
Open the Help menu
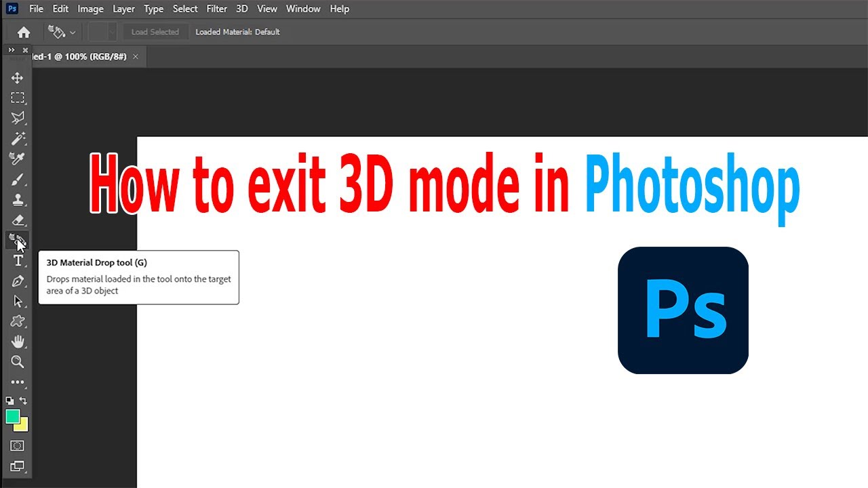(x=339, y=9)
